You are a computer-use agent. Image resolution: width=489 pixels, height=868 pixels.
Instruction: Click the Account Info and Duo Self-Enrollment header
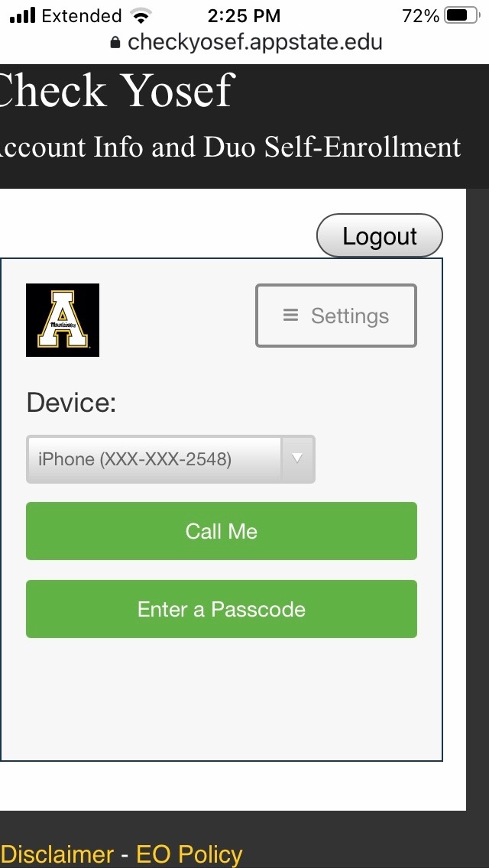pyautogui.click(x=229, y=146)
